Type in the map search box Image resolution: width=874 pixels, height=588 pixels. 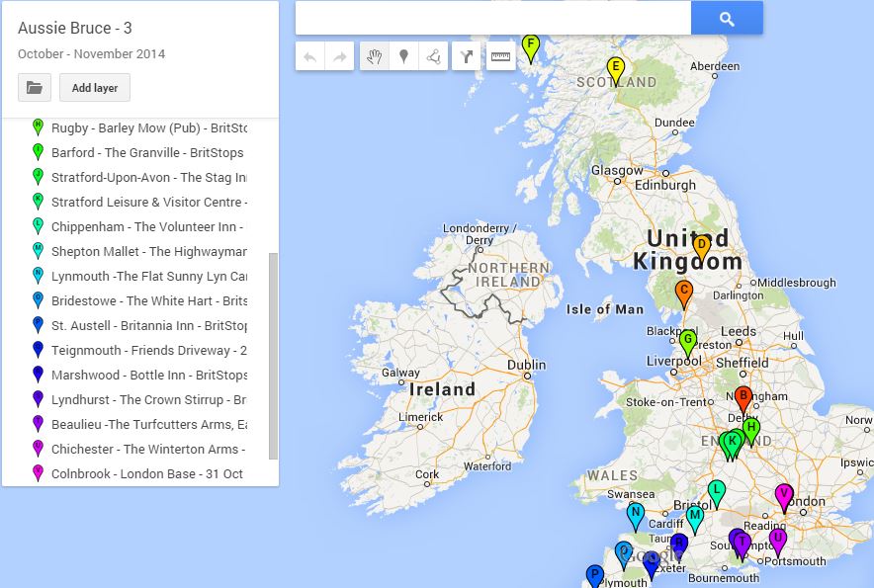492,18
